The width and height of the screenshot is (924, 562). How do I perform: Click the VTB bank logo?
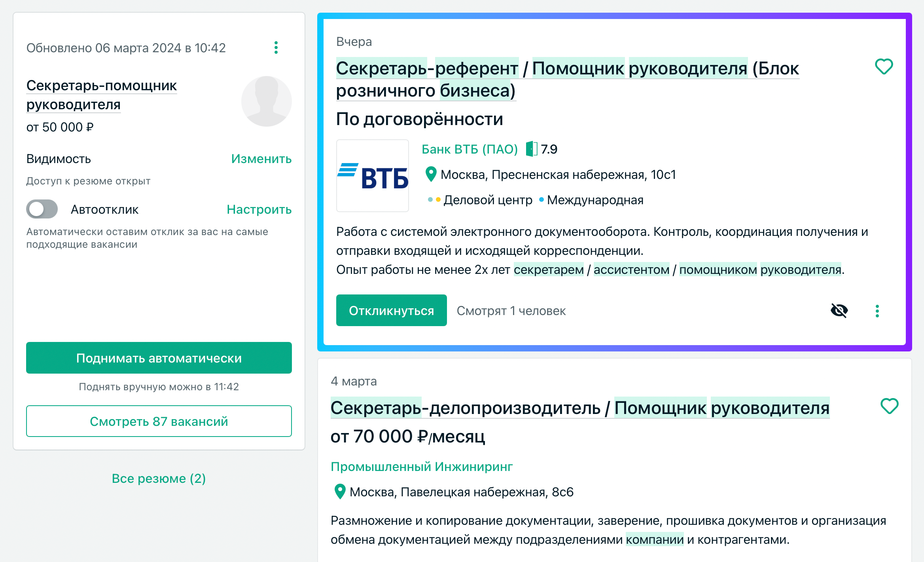click(x=373, y=176)
